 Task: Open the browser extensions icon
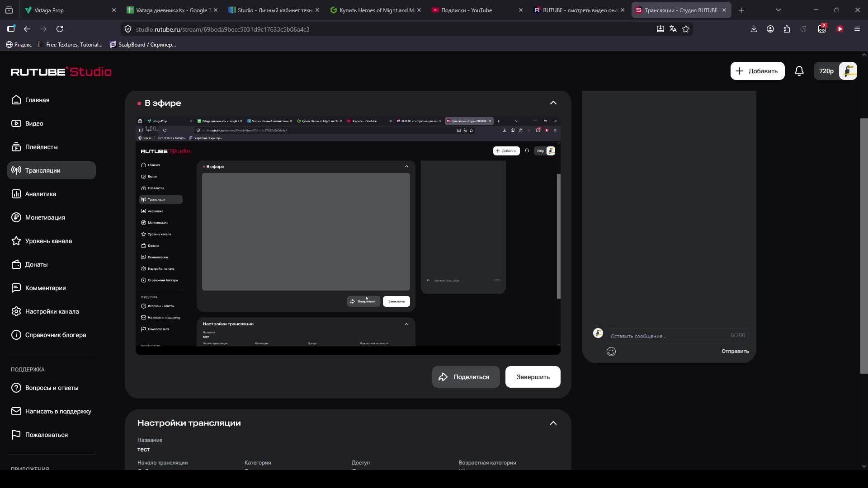[x=787, y=29]
